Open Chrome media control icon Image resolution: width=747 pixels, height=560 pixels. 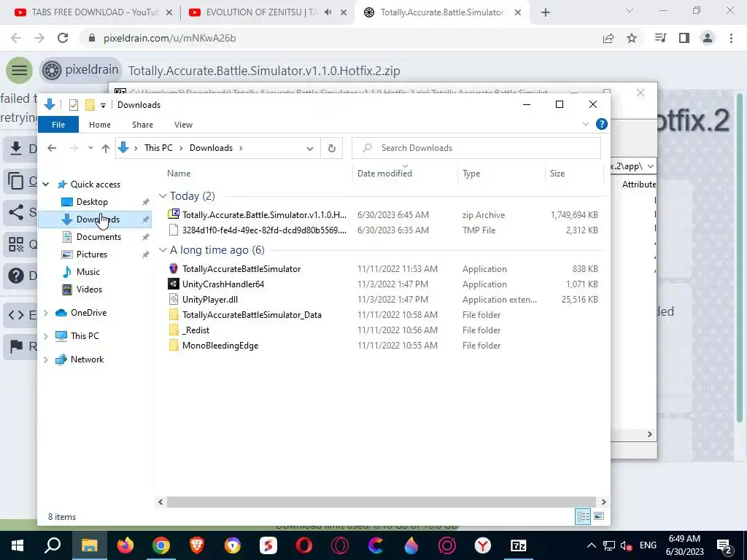coord(660,38)
